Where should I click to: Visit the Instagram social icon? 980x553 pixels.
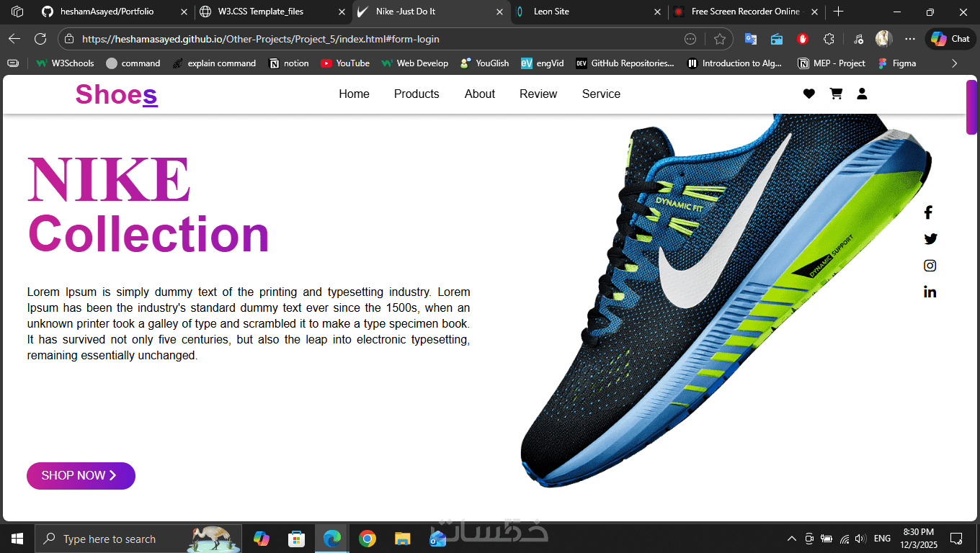[x=930, y=266]
